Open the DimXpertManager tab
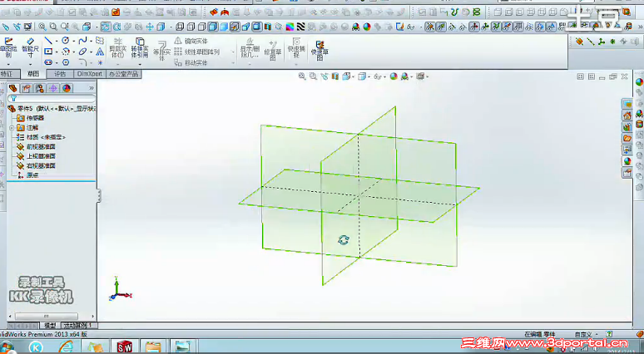 coord(53,88)
